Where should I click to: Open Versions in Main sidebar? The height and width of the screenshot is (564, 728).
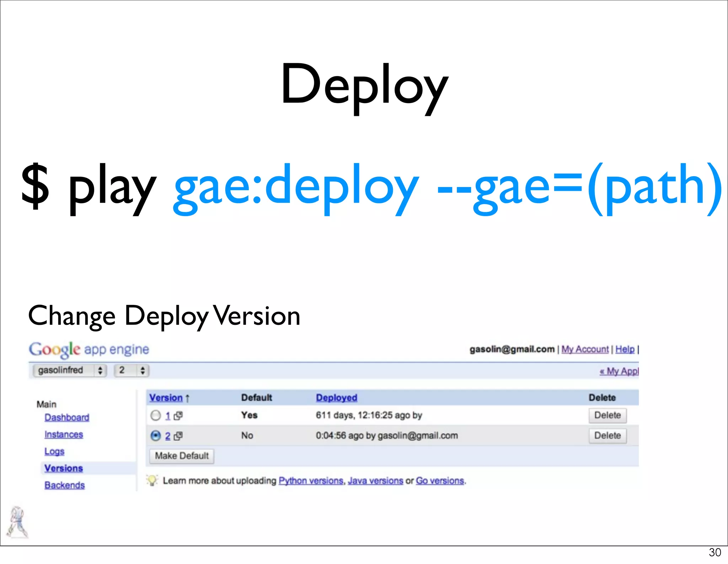64,468
